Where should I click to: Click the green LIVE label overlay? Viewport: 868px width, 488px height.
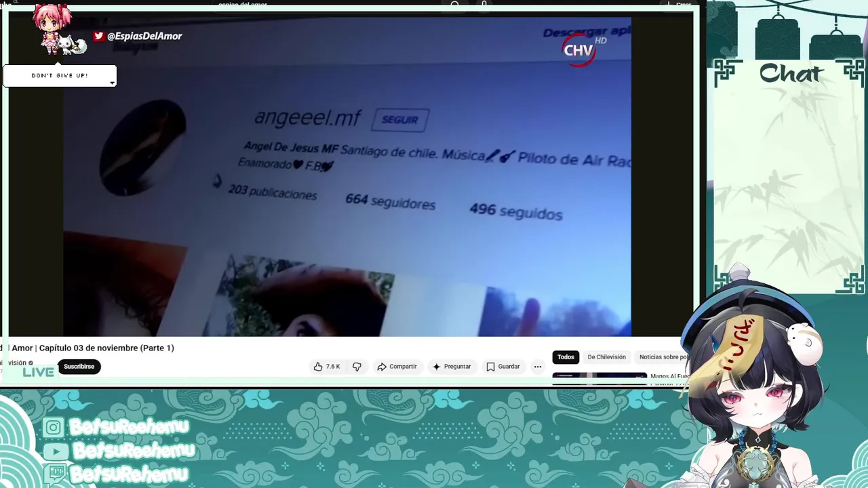38,372
